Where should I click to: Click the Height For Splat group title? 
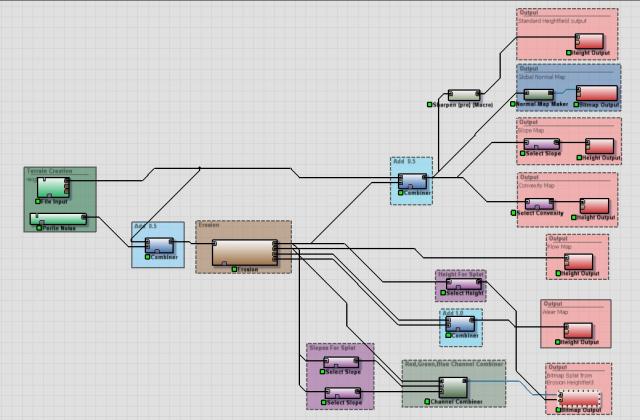pyautogui.click(x=460, y=274)
